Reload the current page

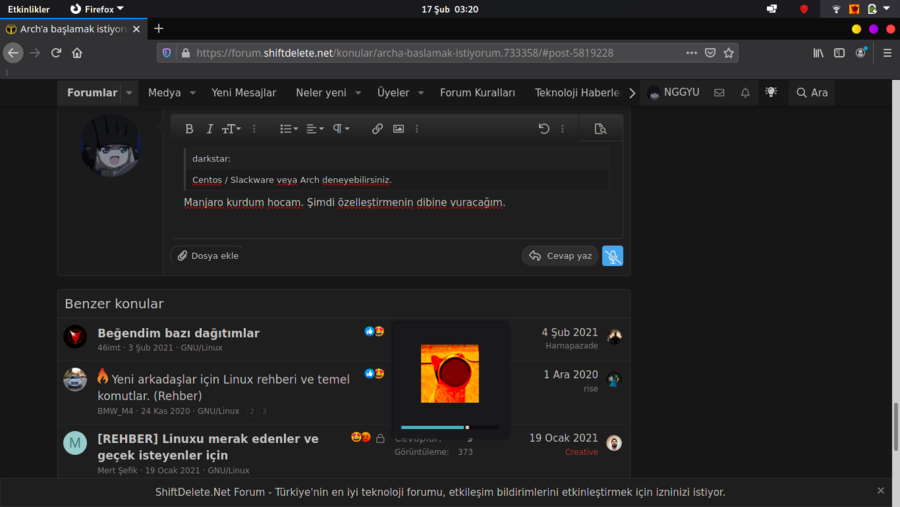pos(56,53)
